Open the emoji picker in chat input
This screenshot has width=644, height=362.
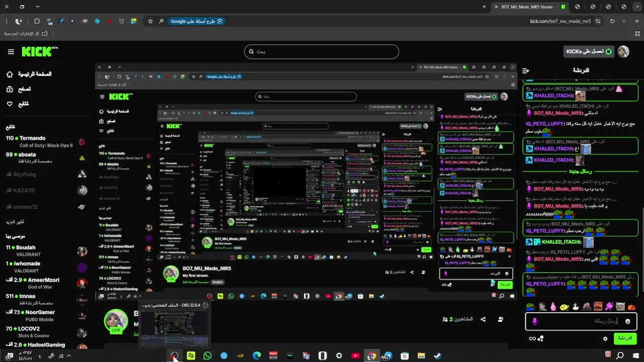pos(627,321)
